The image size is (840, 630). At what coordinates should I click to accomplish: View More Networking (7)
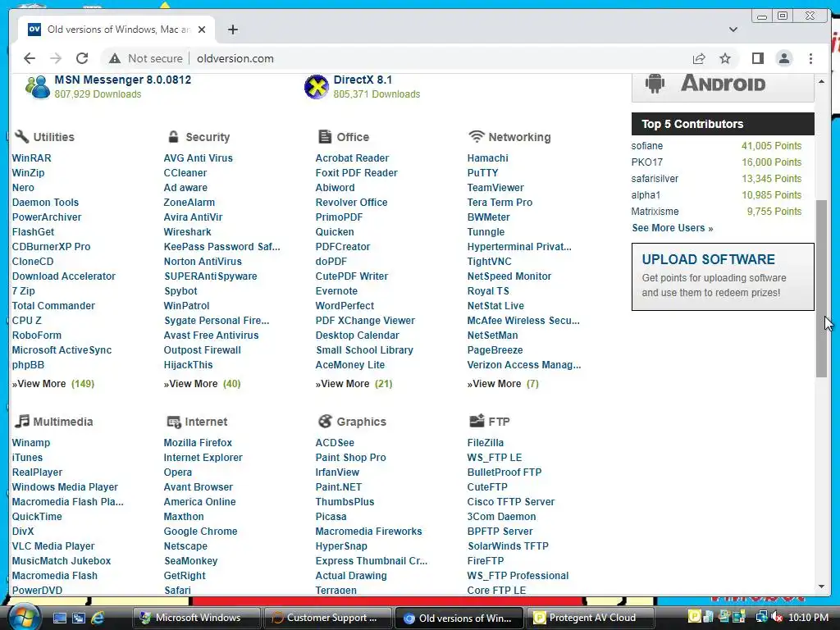[503, 384]
